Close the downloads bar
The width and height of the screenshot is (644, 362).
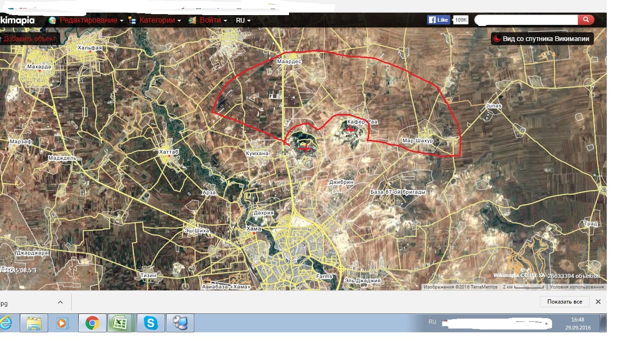[x=598, y=302]
